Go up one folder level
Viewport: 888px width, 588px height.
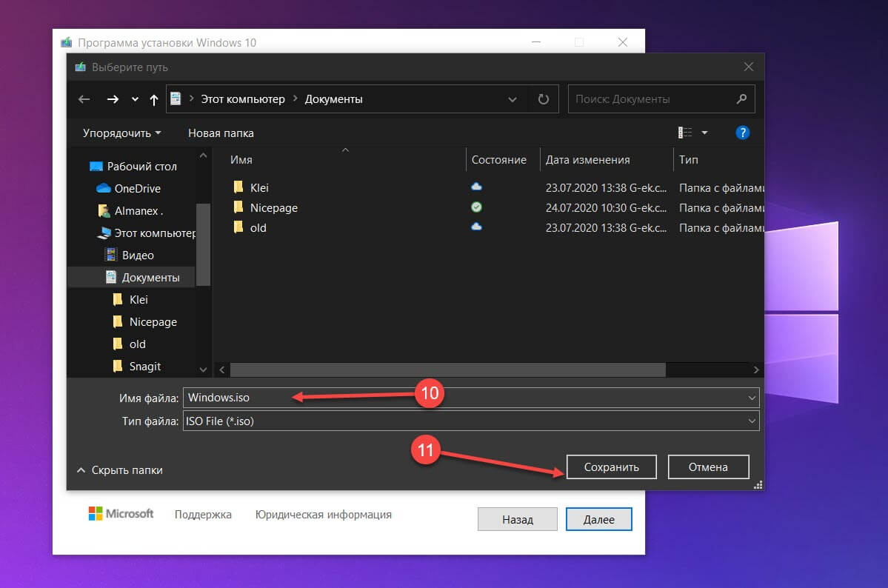[x=154, y=100]
